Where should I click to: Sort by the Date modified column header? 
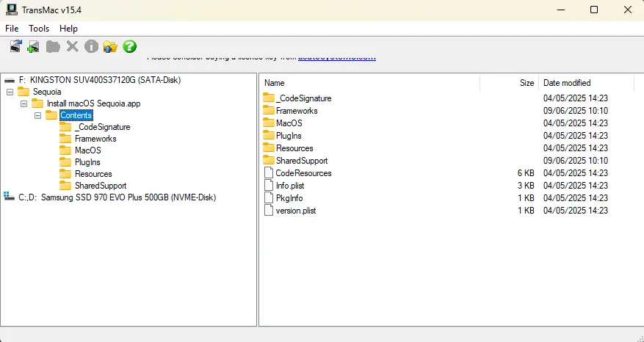pyautogui.click(x=587, y=83)
